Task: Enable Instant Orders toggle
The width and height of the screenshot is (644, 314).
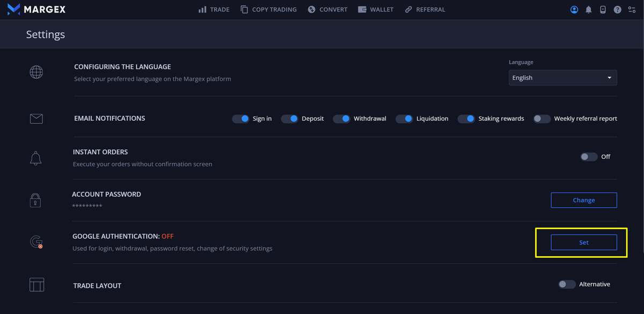Action: click(x=589, y=157)
